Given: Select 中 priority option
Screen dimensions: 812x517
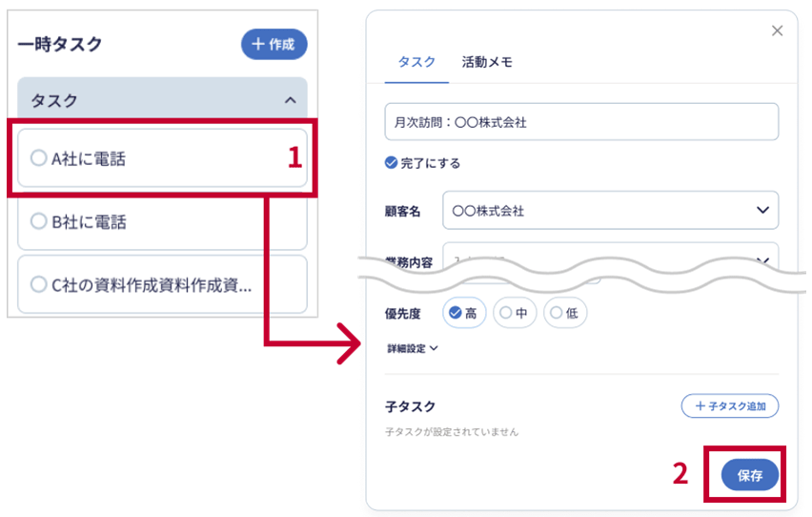Looking at the screenshot, I should [x=516, y=312].
